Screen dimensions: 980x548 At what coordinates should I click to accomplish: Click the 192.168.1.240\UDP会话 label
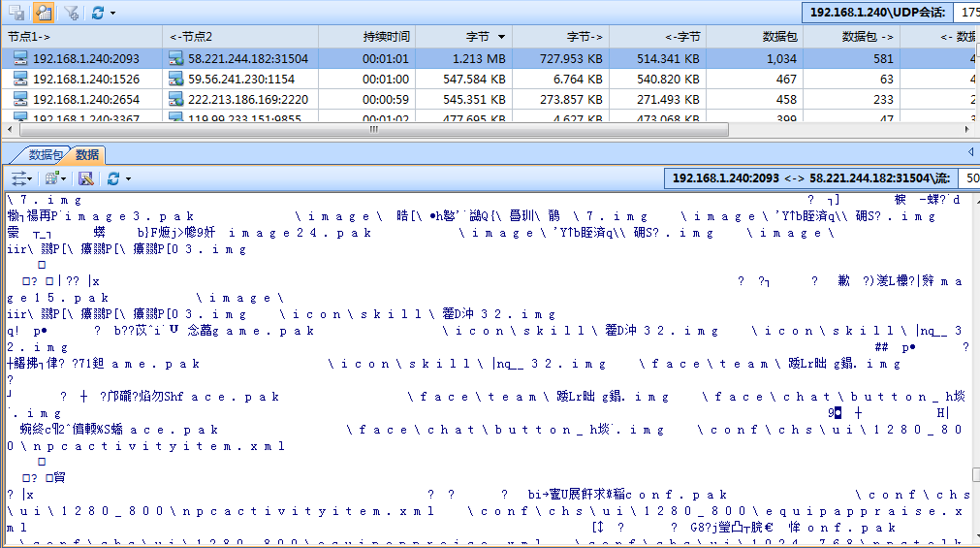click(x=877, y=13)
